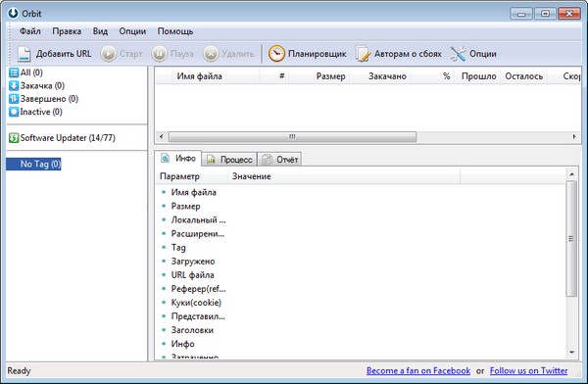Open the Файл menu
This screenshot has width=588, height=384.
tap(30, 31)
